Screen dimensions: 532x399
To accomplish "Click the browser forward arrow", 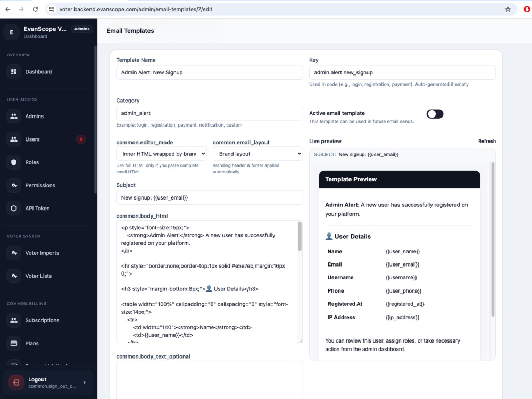I will pos(21,9).
